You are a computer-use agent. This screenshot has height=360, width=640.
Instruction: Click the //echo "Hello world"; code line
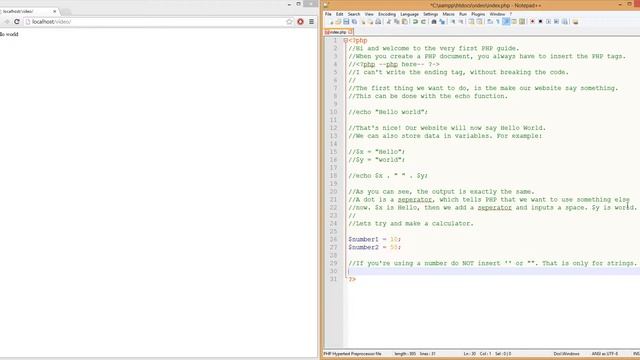(388, 112)
